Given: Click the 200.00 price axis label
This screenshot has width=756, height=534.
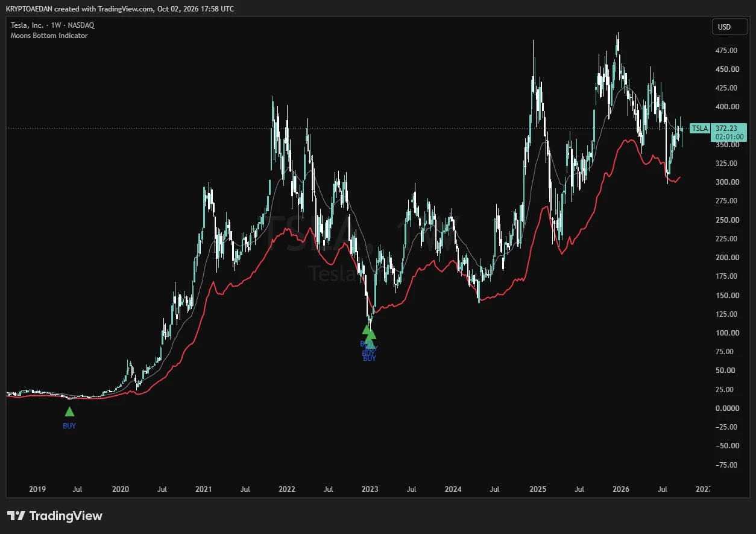Looking at the screenshot, I should (727, 258).
